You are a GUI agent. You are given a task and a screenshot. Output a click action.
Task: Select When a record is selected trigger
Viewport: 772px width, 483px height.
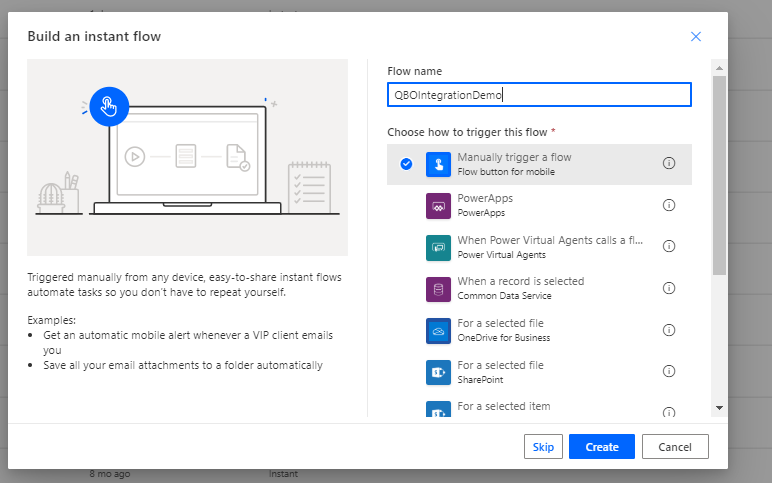click(539, 289)
